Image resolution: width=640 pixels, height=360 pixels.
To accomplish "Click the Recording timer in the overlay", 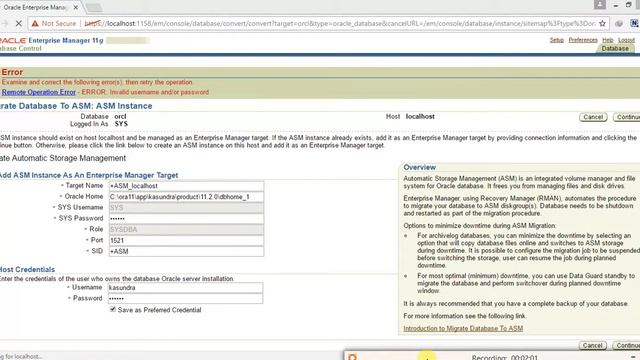I will 504,358.
